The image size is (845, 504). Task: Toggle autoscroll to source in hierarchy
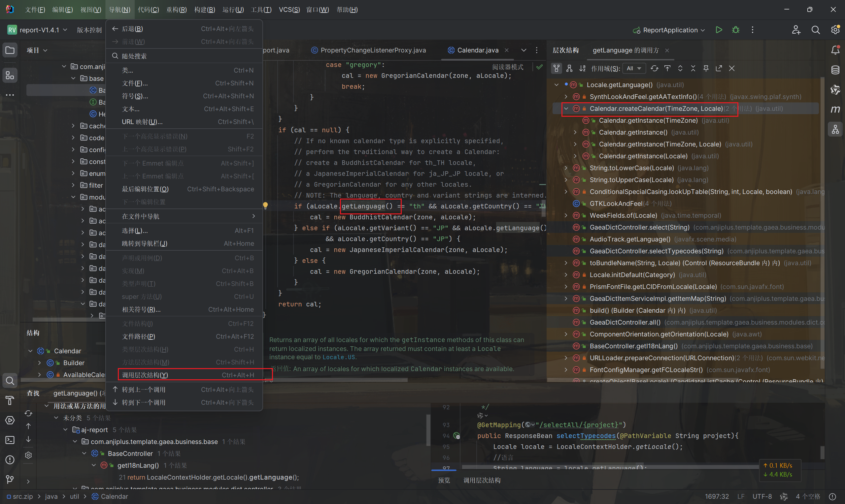[x=667, y=68]
